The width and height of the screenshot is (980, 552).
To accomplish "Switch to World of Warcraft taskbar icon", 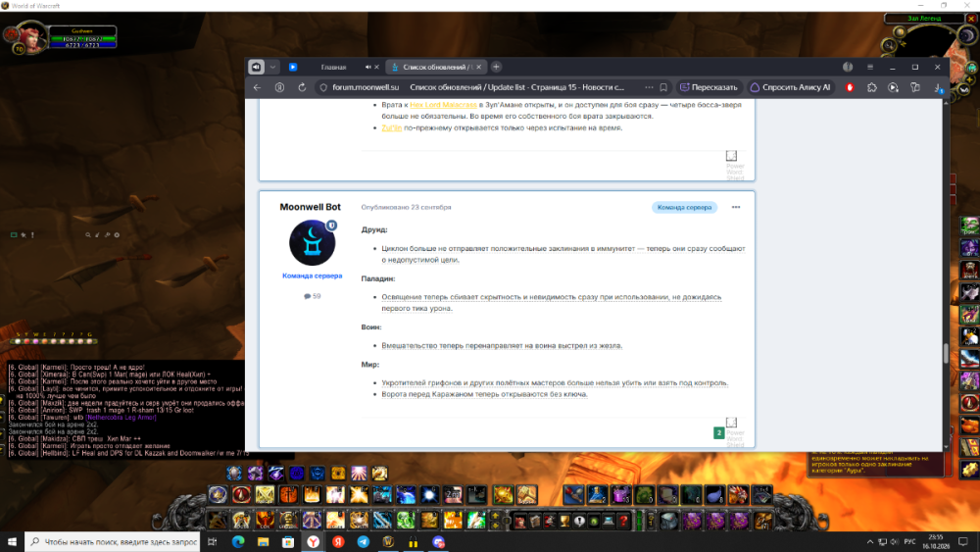I will click(388, 542).
